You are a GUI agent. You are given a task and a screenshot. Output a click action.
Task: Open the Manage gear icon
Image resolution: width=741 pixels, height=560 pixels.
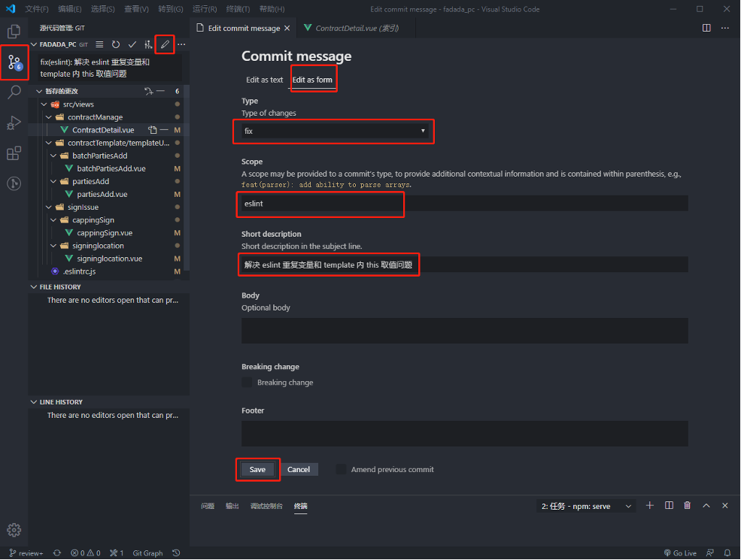click(x=14, y=530)
